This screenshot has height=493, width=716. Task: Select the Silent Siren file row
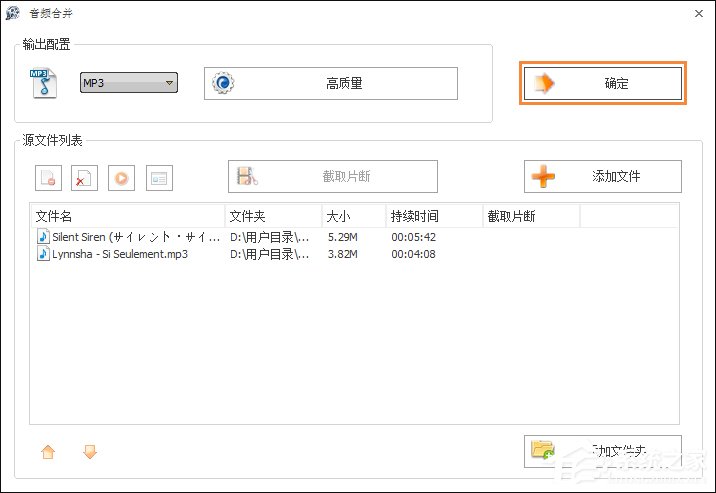point(354,237)
